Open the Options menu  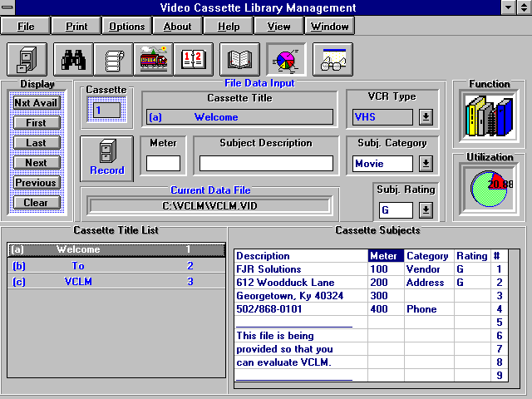[x=126, y=26]
